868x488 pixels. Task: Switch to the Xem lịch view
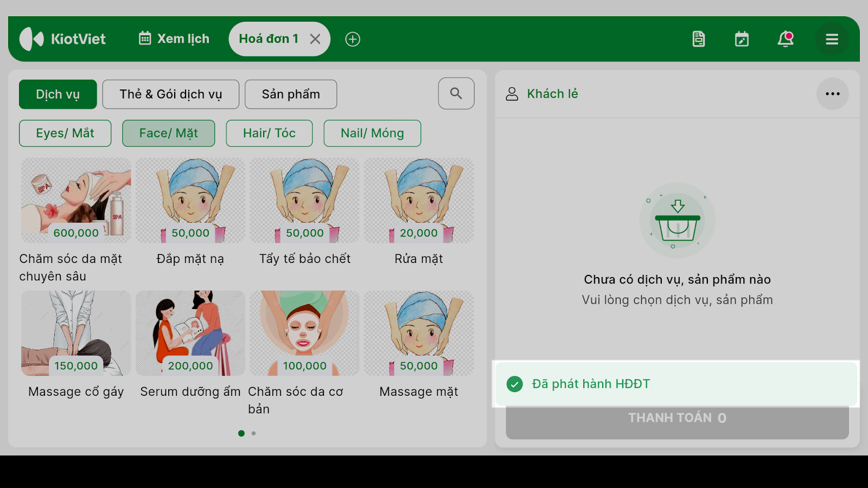pyautogui.click(x=174, y=39)
